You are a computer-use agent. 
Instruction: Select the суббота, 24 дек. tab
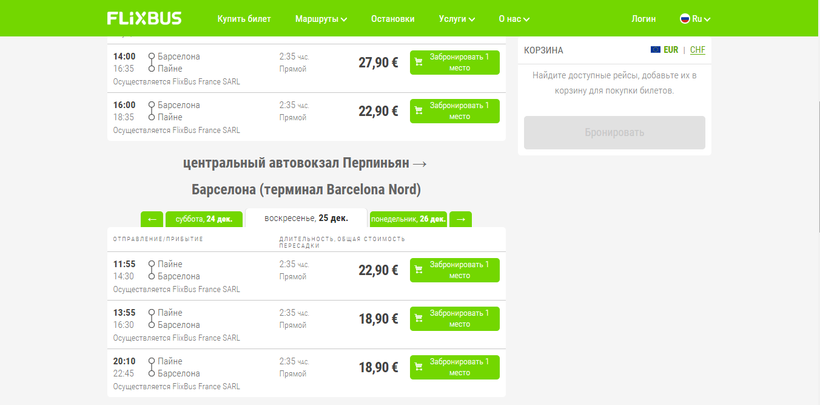[x=203, y=219]
